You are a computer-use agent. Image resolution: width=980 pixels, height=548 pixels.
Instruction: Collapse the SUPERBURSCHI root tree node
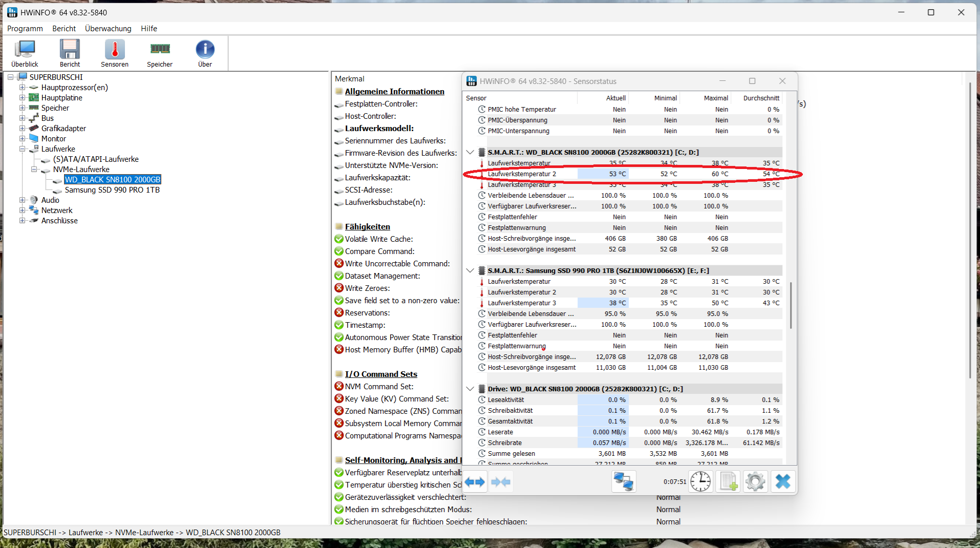pos(10,77)
